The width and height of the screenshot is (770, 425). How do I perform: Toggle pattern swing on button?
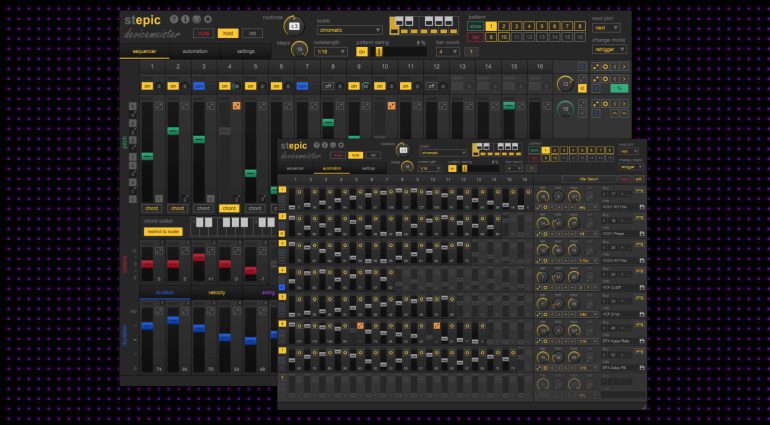[362, 52]
